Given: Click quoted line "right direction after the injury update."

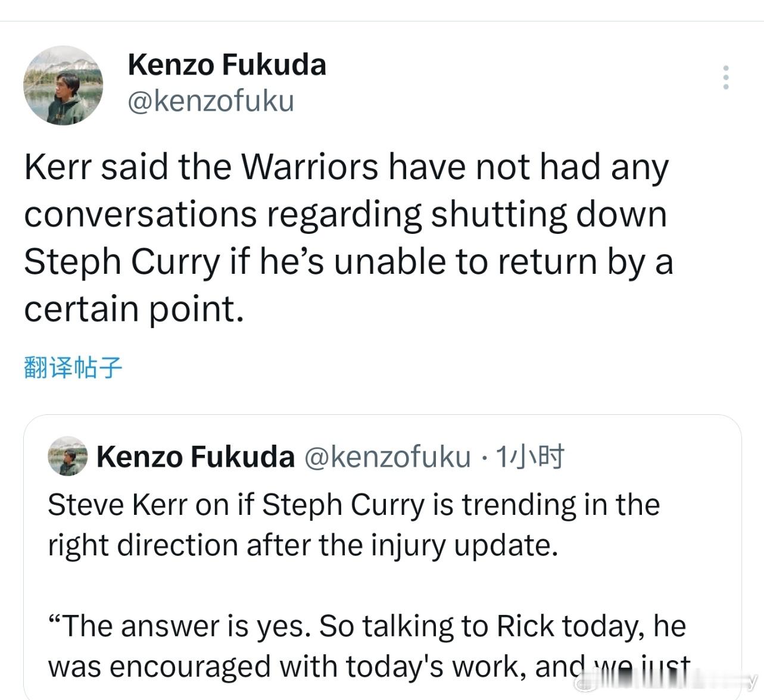Looking at the screenshot, I should 303,545.
